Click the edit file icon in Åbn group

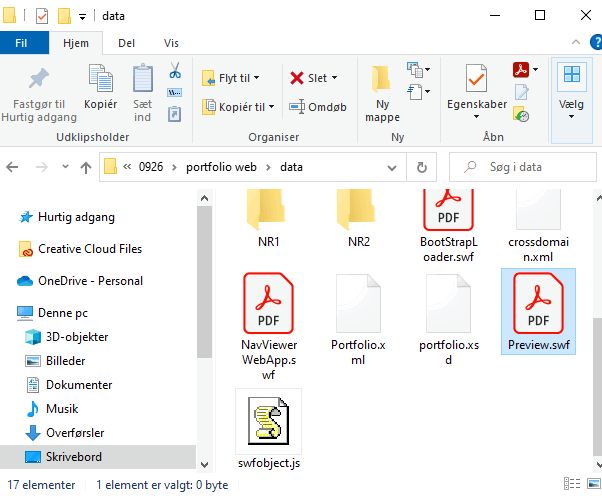(521, 92)
